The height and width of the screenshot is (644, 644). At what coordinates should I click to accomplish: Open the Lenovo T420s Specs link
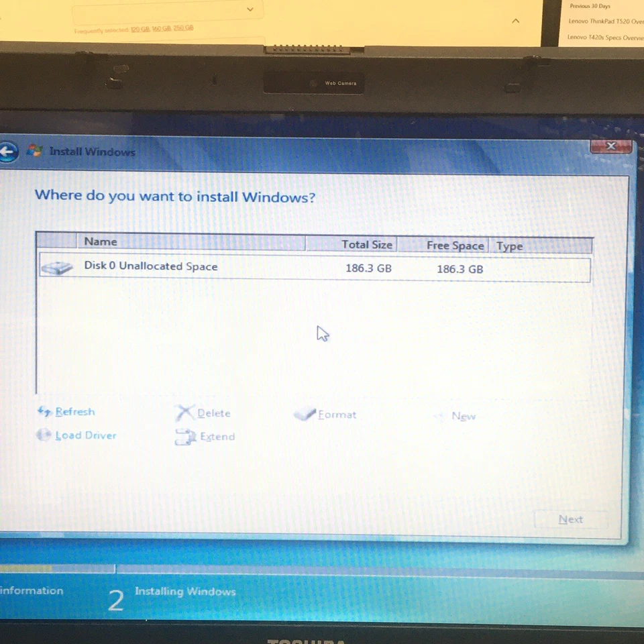click(x=604, y=36)
